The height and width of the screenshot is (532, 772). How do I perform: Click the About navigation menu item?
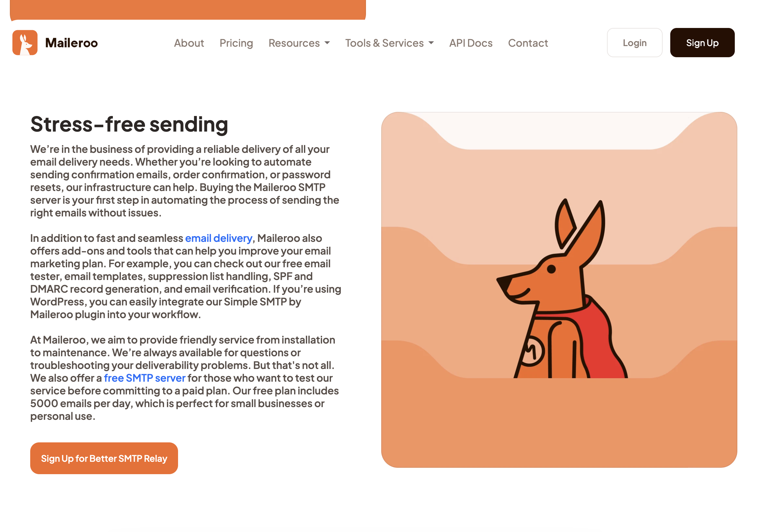[x=189, y=42]
